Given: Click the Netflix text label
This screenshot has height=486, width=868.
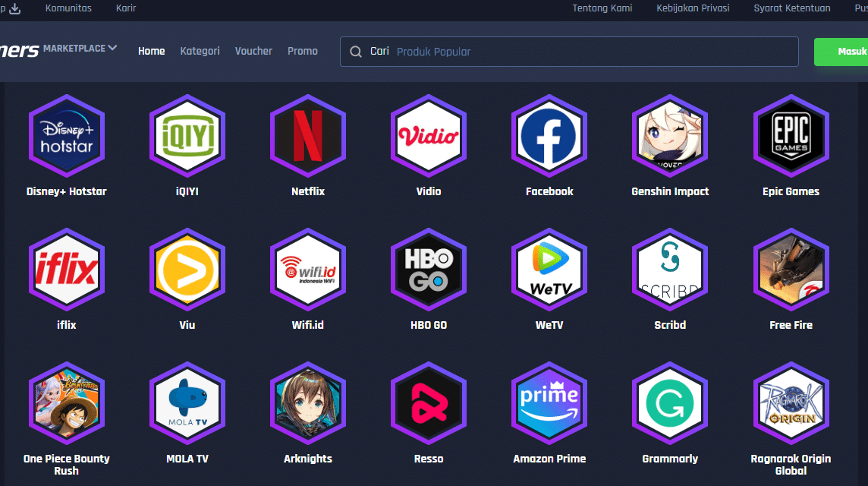Looking at the screenshot, I should point(308,191).
